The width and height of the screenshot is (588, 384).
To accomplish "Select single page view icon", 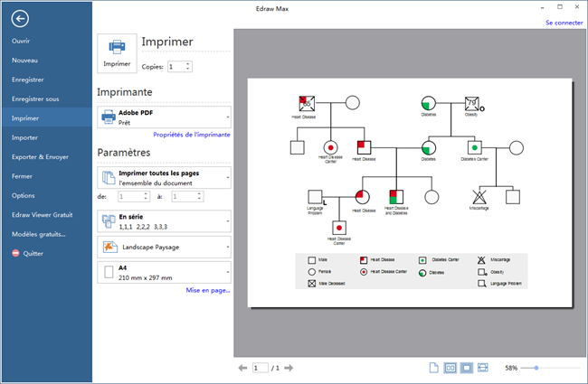I will tap(433, 368).
